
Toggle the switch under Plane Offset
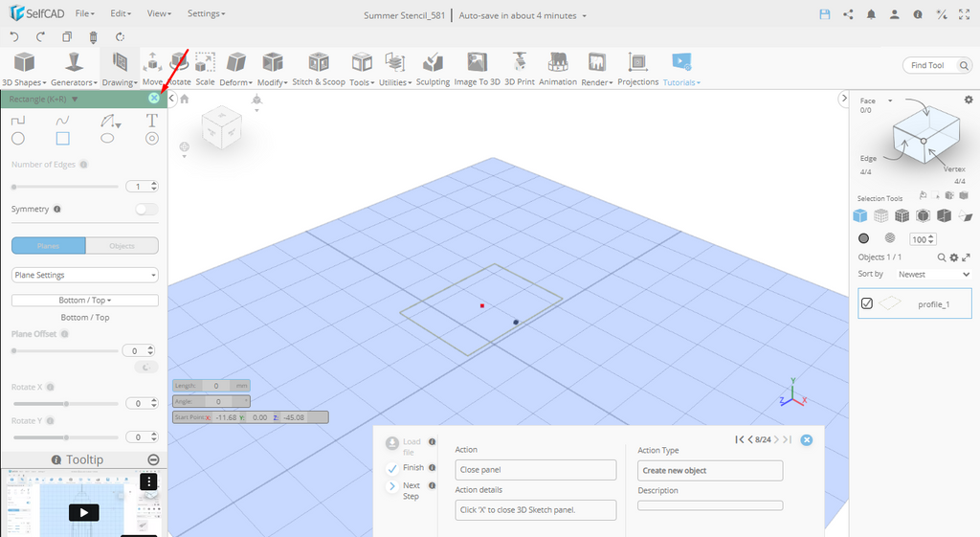[x=146, y=367]
